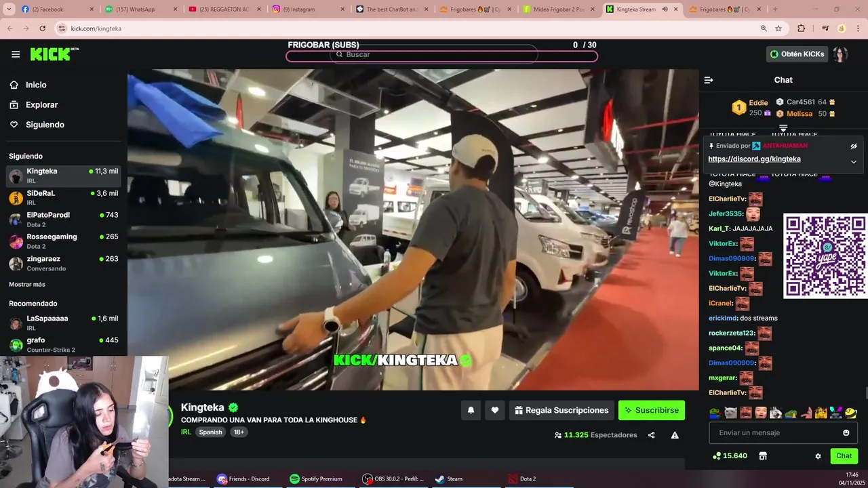This screenshot has height=488, width=868.
Task: Open a new browser tab
Action: [775, 9]
